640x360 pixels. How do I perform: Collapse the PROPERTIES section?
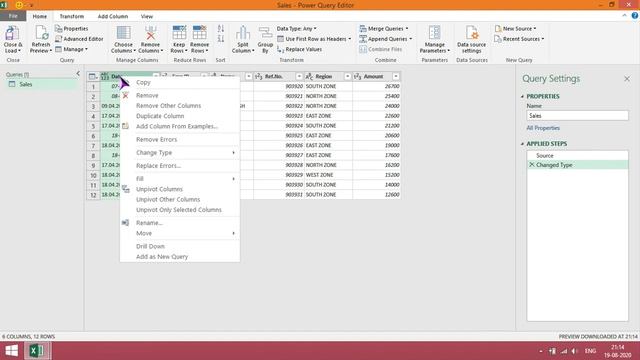coord(522,96)
